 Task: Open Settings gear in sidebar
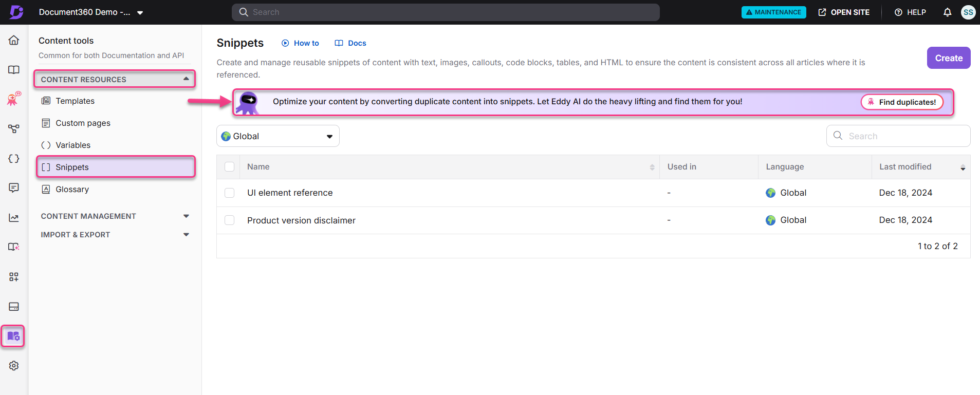(14, 366)
